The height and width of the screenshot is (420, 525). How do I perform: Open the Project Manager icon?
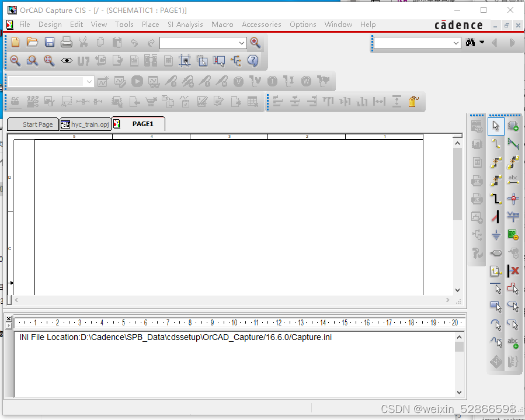pyautogui.click(x=236, y=61)
